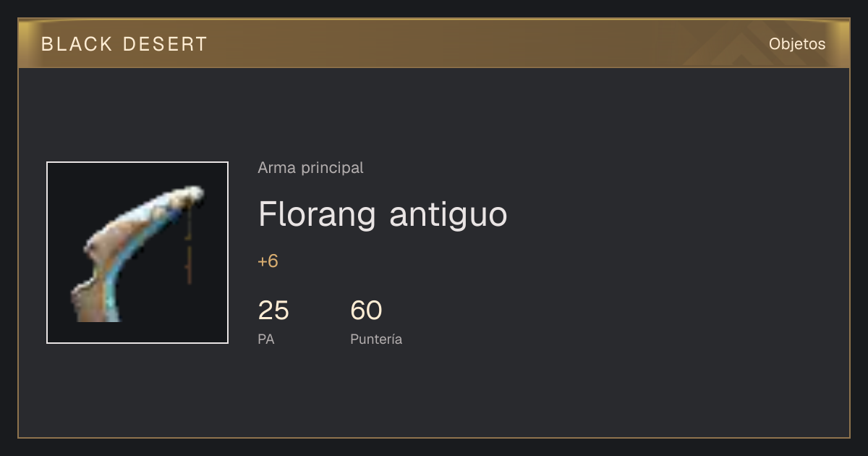Viewport: 868px width, 456px height.
Task: Click the Florang antiguo bow icon
Action: point(137,253)
